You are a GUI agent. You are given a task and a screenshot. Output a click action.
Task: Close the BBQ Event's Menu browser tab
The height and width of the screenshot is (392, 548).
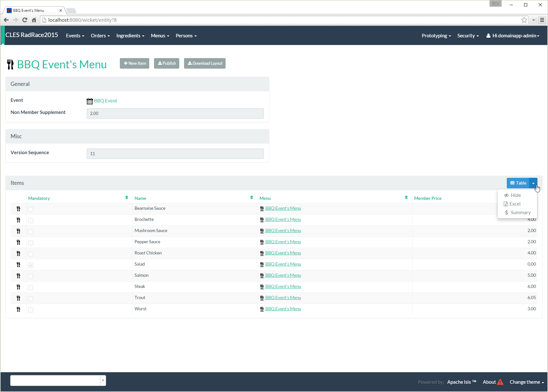tap(61, 11)
